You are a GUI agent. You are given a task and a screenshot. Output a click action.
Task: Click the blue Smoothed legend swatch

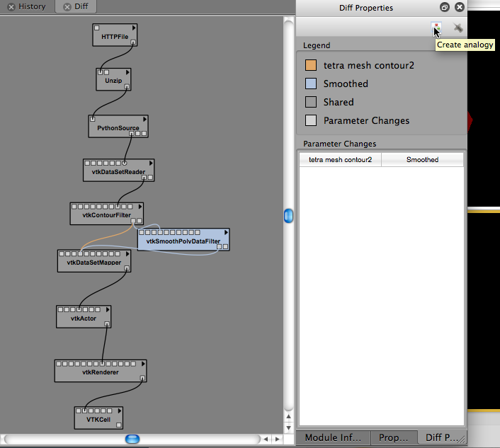point(311,84)
